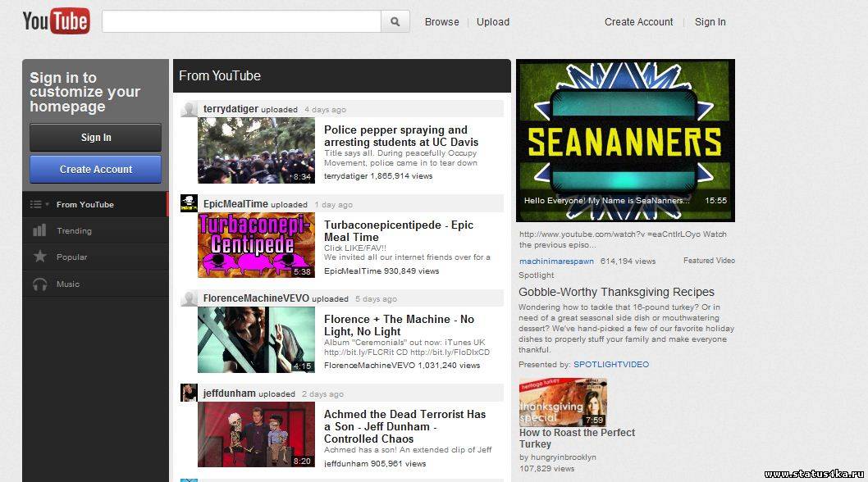Screen dimensions: 868x482
Task: Open the Achmed the Dead Terrorist thumbnail
Action: (256, 434)
